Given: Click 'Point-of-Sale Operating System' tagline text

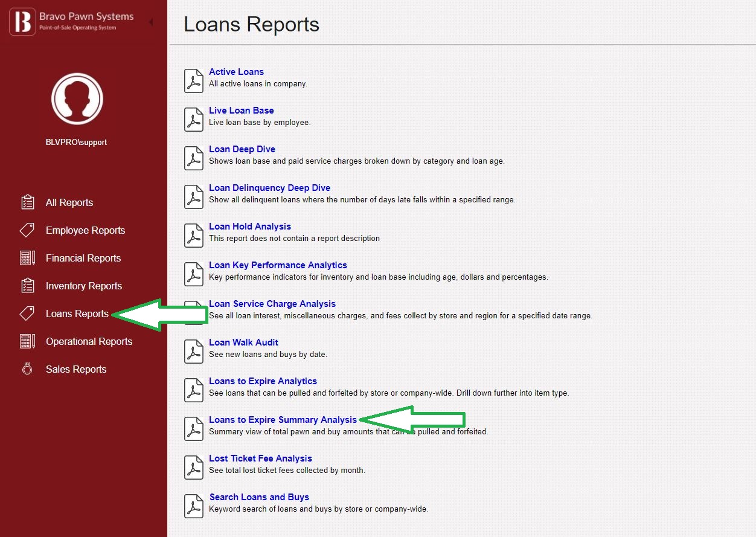Looking at the screenshot, I should 77,28.
